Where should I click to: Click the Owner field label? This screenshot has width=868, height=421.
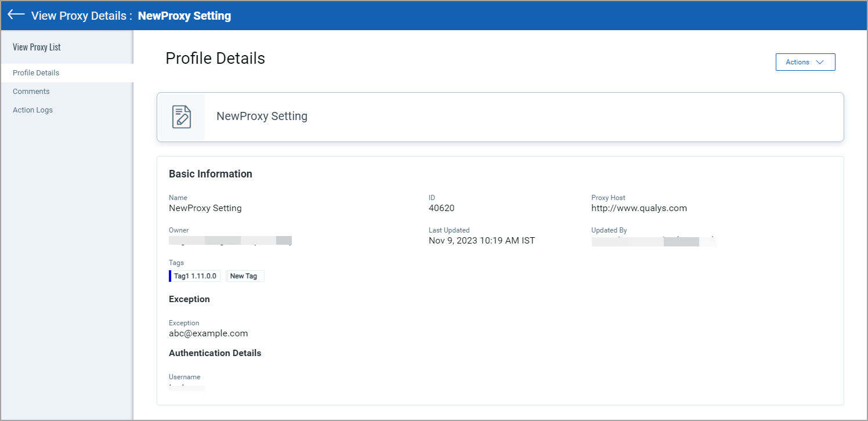179,230
